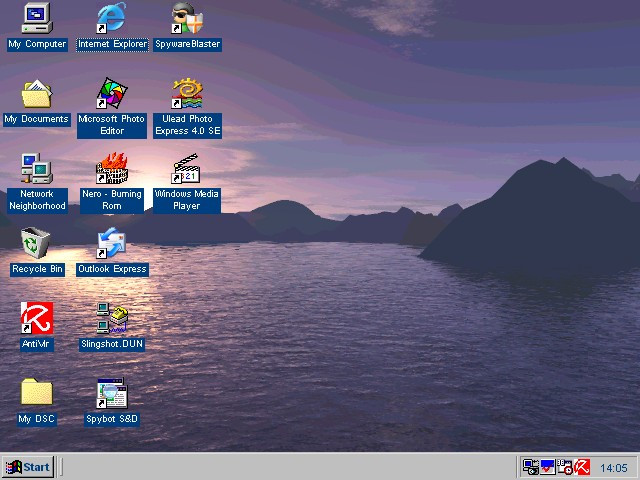
Task: Click the AntiVir red umbrella tray icon
Action: point(582,467)
